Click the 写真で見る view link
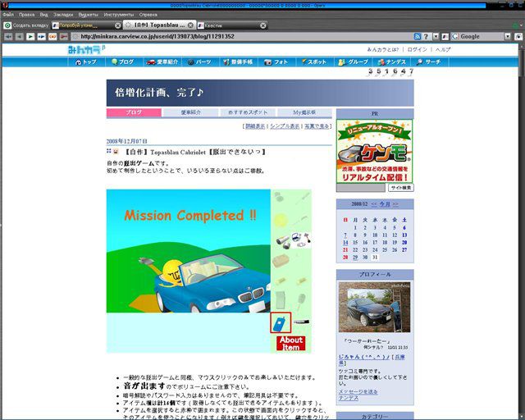 click(x=317, y=126)
